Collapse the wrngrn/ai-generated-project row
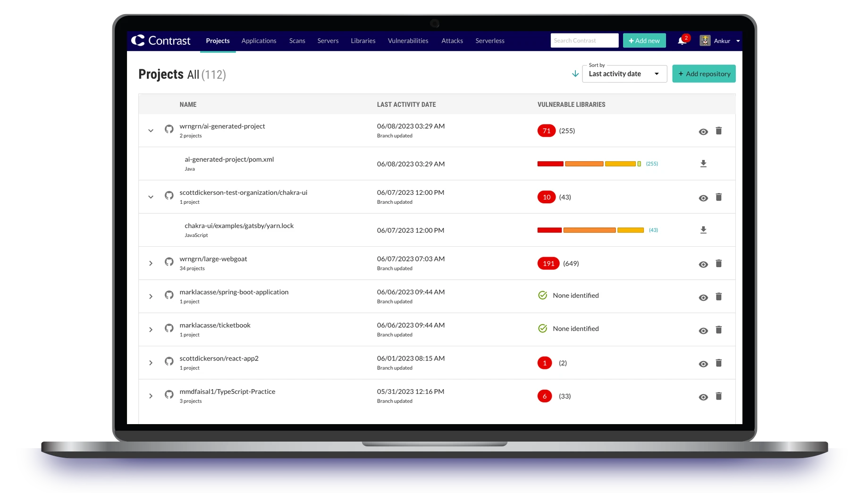This screenshot has height=493, width=868. [151, 130]
